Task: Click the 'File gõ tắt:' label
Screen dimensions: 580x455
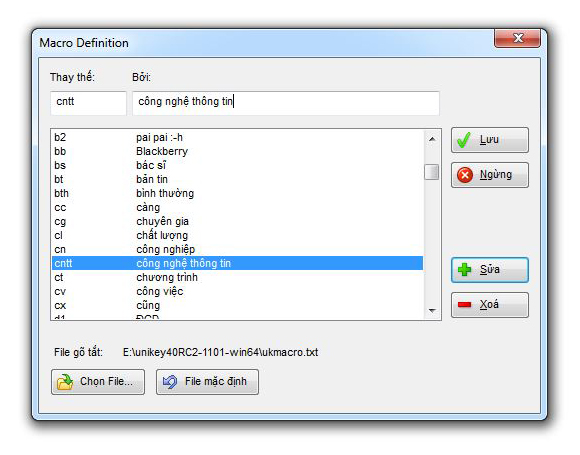Action: (78, 352)
